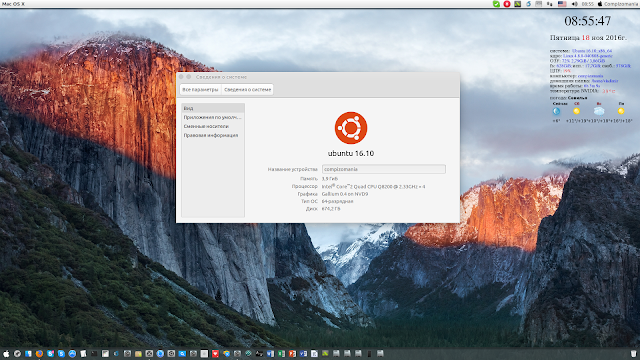This screenshot has width=640, height=360.
Task: Focus the device name field compizomania
Action: [384, 169]
